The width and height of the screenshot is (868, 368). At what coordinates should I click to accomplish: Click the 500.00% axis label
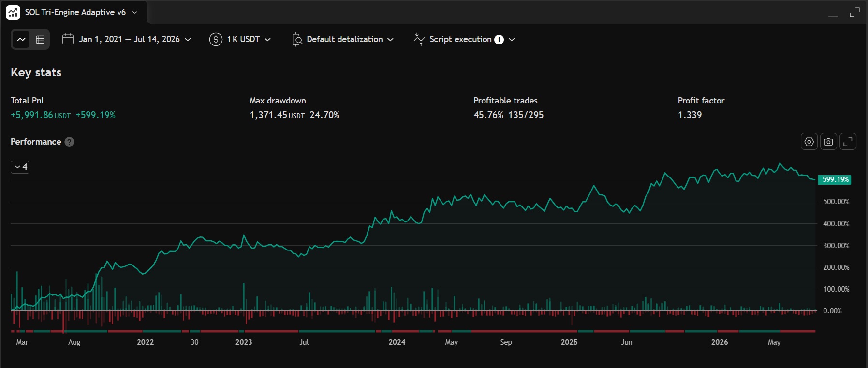836,202
